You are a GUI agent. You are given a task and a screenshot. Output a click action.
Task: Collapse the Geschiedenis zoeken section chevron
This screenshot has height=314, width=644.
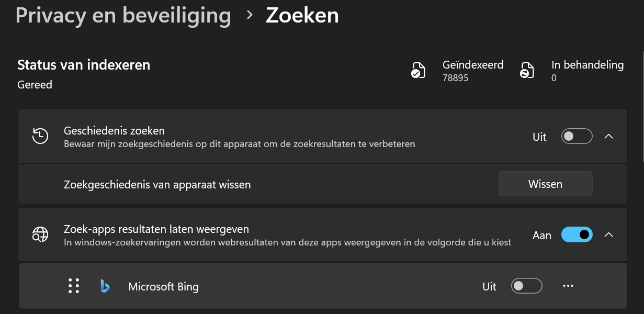[608, 136]
